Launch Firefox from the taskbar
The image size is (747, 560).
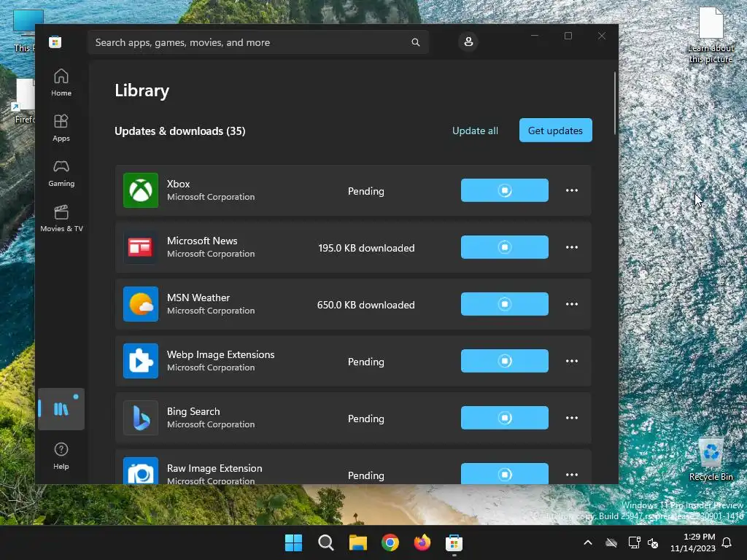click(x=422, y=542)
